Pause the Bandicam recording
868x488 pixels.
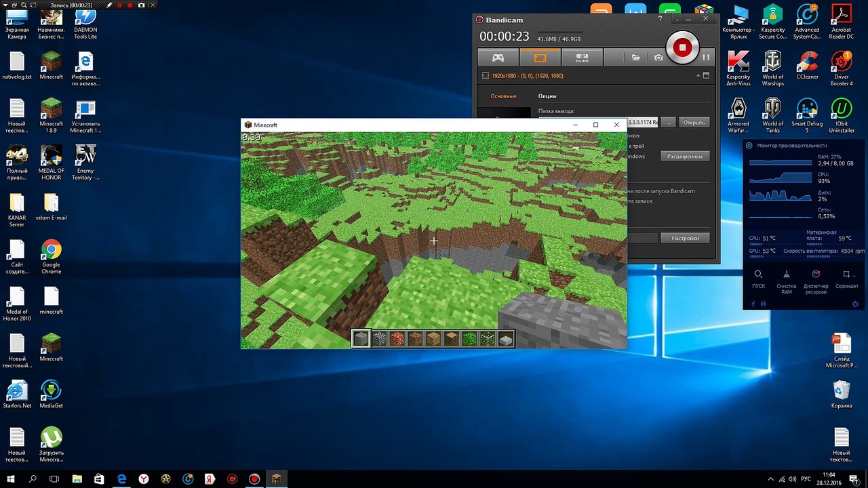[706, 58]
